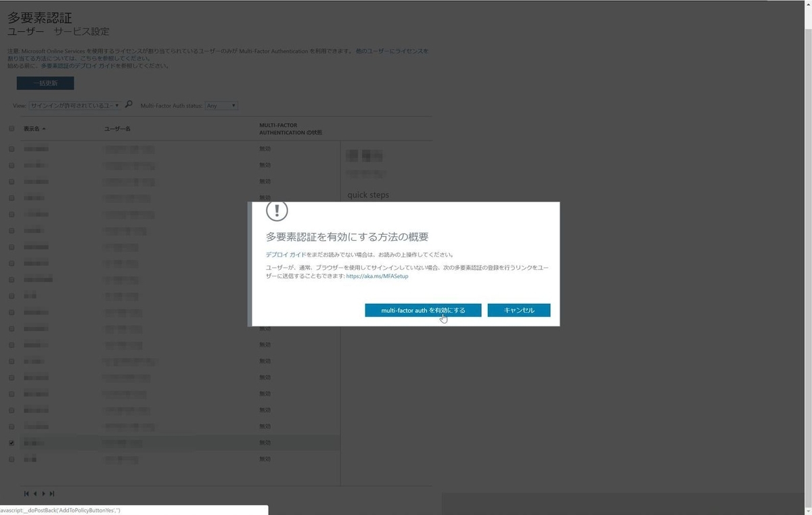Open the デプロイガイド link in the dialog
The height and width of the screenshot is (515, 812).
click(x=282, y=254)
